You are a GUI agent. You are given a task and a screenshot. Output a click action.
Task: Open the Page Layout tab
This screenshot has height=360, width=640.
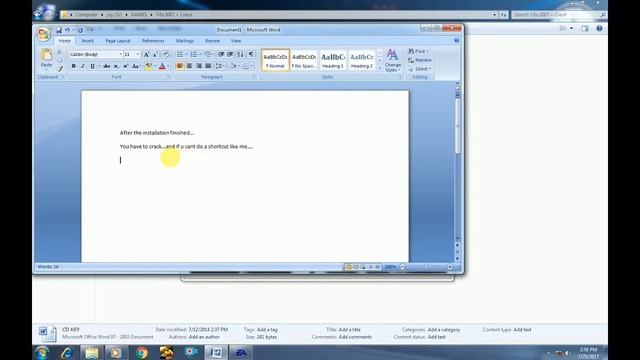tap(118, 41)
